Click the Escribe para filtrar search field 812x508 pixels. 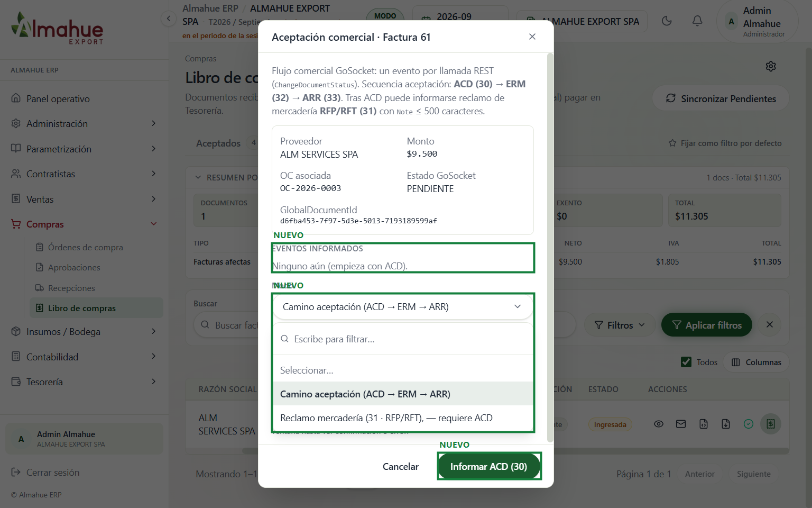(403, 339)
